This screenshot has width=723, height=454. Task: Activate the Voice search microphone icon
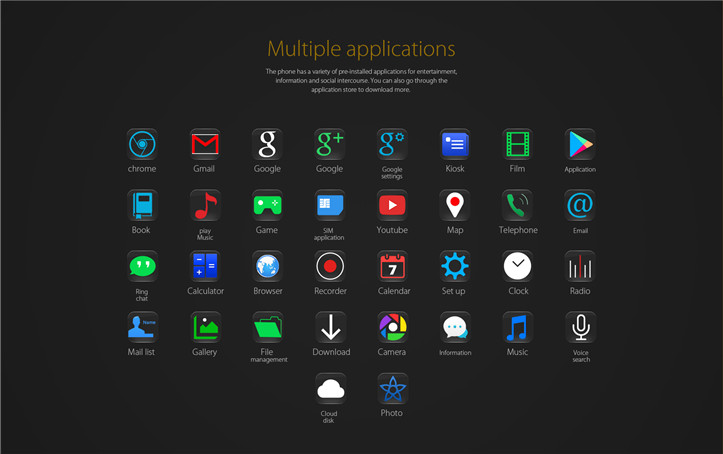[580, 327]
